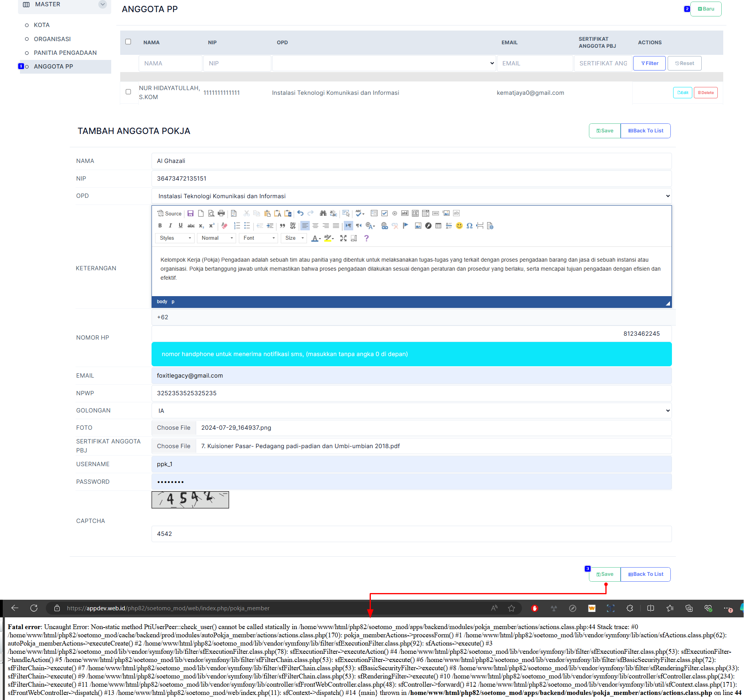Open the OPD dropdown in the form

(411, 196)
